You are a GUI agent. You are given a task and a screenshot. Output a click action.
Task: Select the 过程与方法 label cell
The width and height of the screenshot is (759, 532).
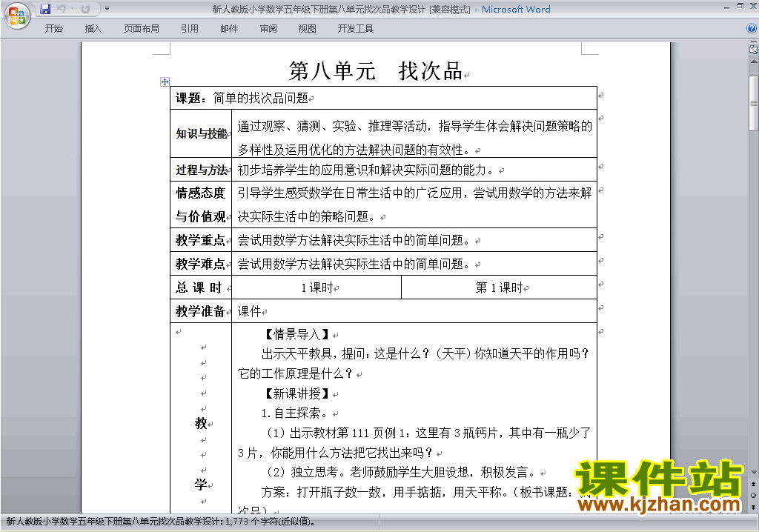coord(201,170)
